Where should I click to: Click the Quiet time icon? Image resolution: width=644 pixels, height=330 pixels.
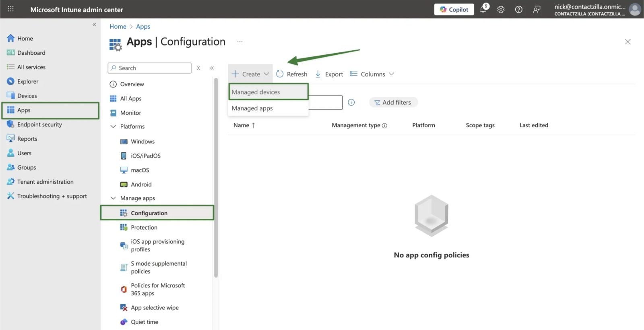click(124, 322)
